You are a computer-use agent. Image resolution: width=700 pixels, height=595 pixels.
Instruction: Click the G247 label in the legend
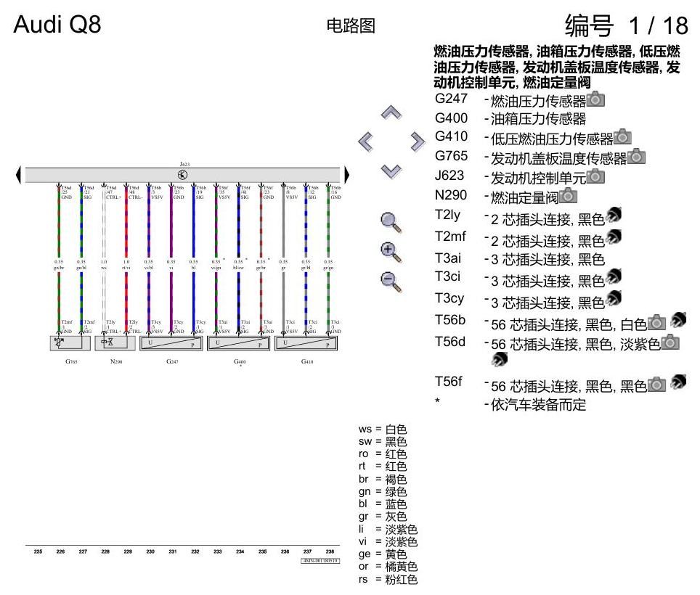coord(451,99)
